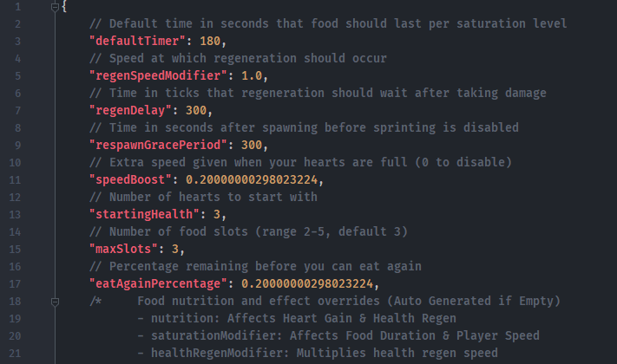
Task: Click the healthRegenModifier comment line
Action: coord(318,353)
